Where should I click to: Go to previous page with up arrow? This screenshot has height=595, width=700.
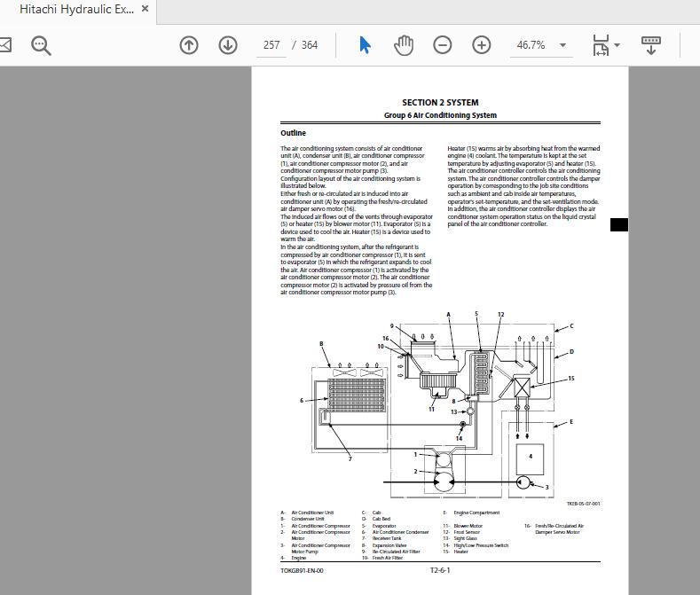pyautogui.click(x=189, y=45)
